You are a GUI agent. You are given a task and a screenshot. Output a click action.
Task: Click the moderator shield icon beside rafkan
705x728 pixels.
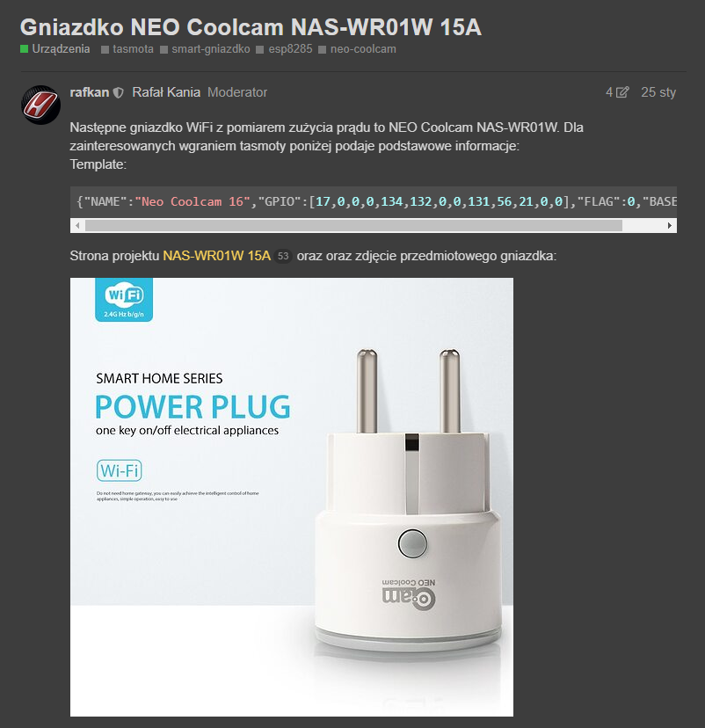coord(119,93)
